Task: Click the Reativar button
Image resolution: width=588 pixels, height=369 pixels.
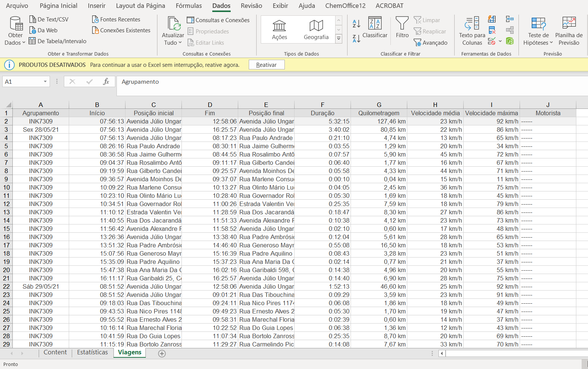Action: pyautogui.click(x=266, y=65)
